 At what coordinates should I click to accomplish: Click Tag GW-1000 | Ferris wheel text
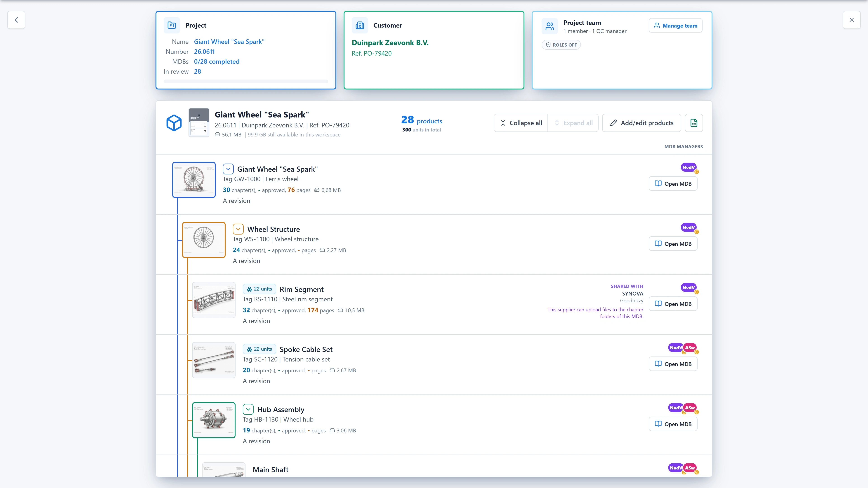point(260,179)
